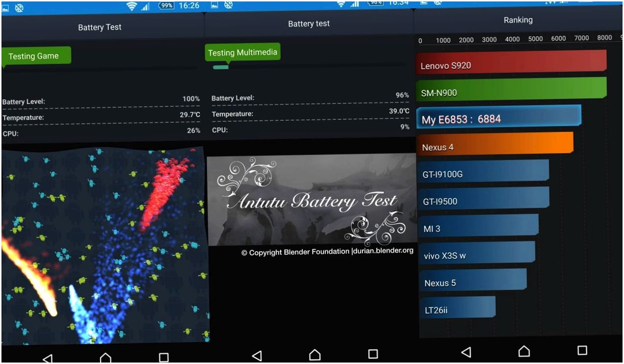Image resolution: width=624 pixels, height=364 pixels.
Task: Tap the 16:26 clock
Action: 189,5
